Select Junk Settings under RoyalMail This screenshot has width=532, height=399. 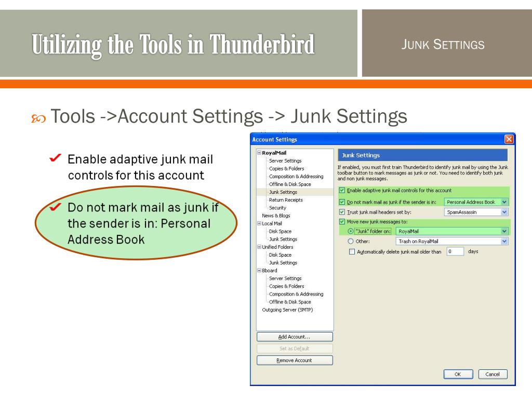coord(283,192)
